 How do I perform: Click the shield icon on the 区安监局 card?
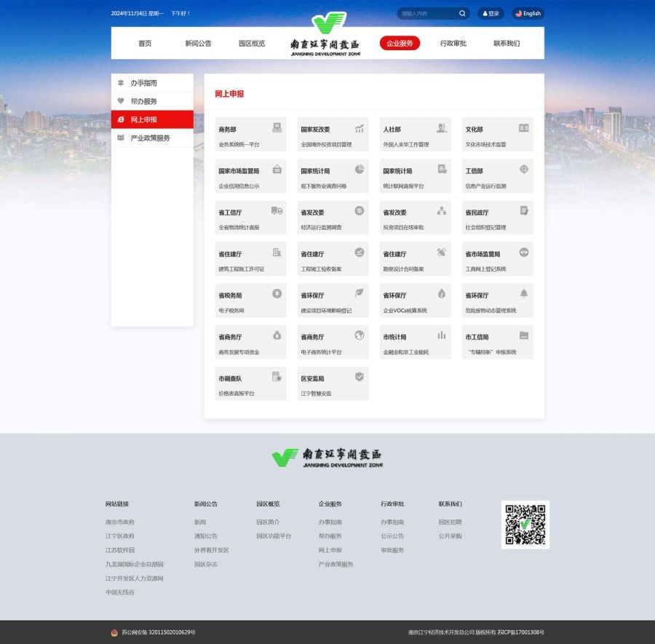tap(360, 376)
